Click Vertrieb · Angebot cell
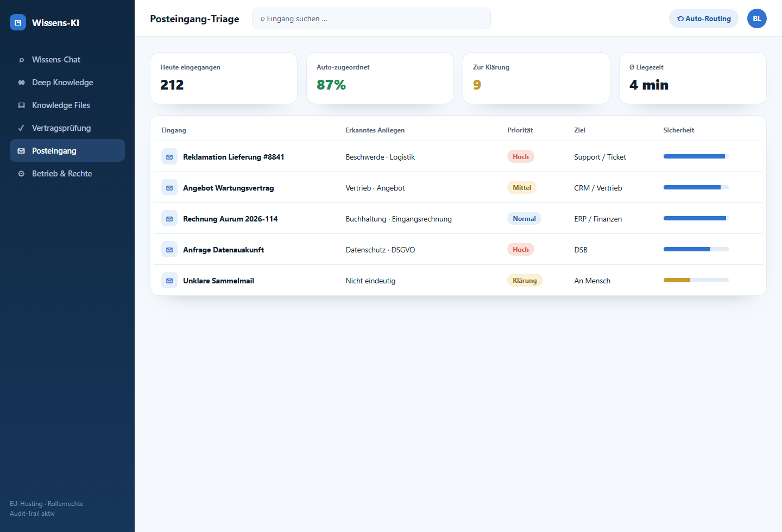The image size is (782, 532). pyautogui.click(x=375, y=188)
